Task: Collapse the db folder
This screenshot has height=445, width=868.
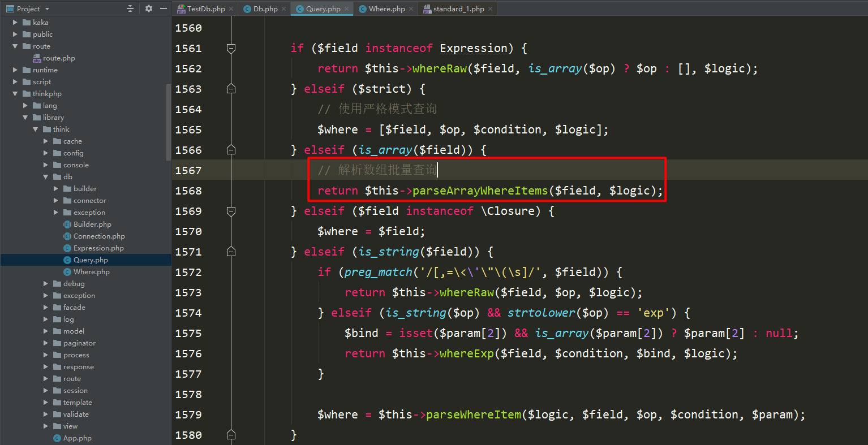Action: click(x=46, y=177)
